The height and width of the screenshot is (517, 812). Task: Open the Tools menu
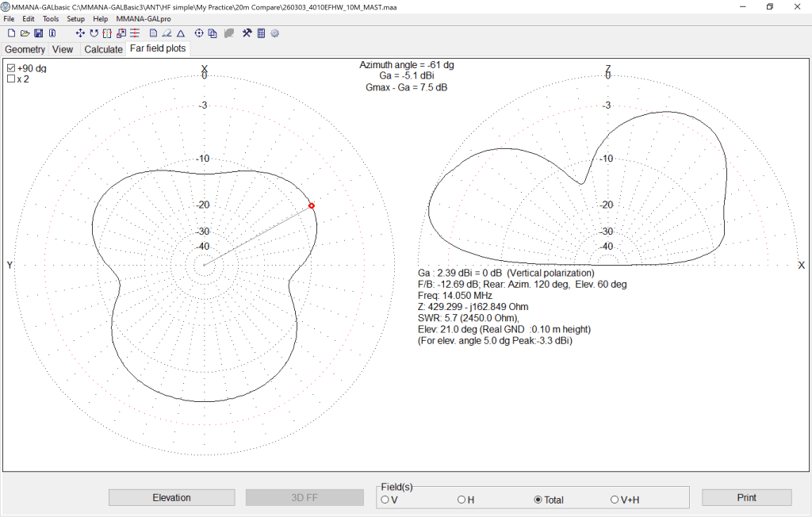[x=51, y=18]
